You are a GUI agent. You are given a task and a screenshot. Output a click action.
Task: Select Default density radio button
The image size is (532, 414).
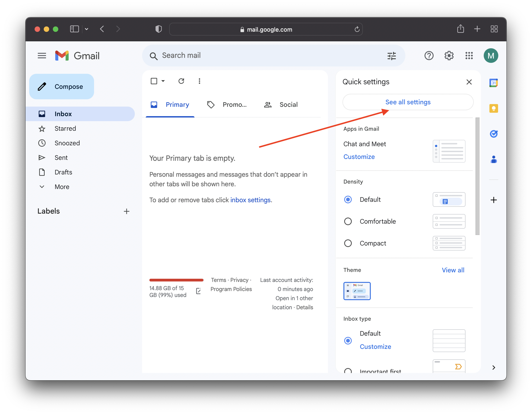coord(348,199)
